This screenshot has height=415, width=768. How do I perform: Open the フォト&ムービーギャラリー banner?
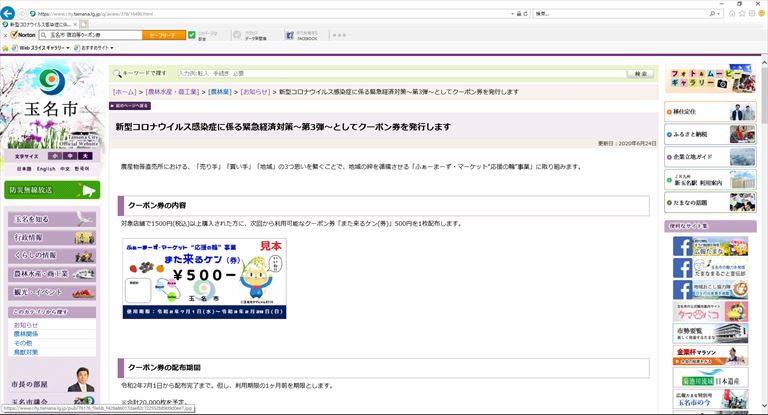click(710, 78)
